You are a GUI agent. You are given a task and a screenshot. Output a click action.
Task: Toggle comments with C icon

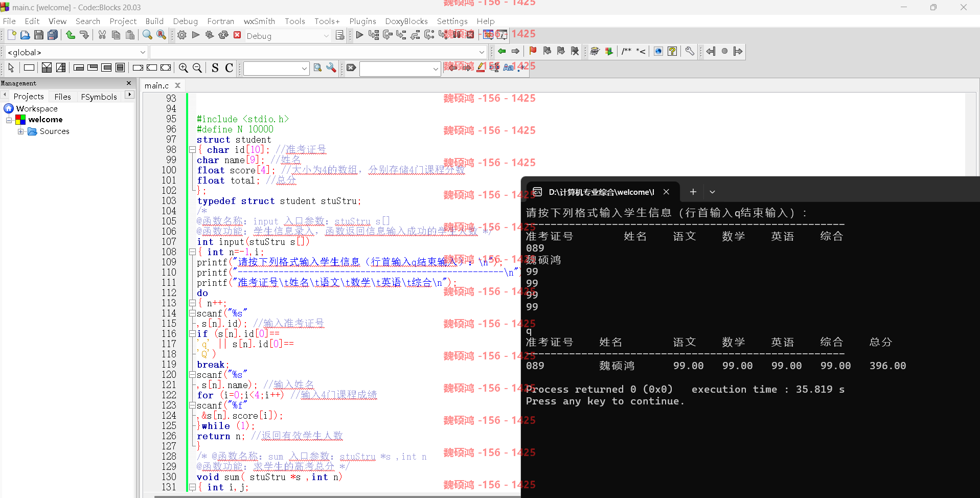coord(229,67)
